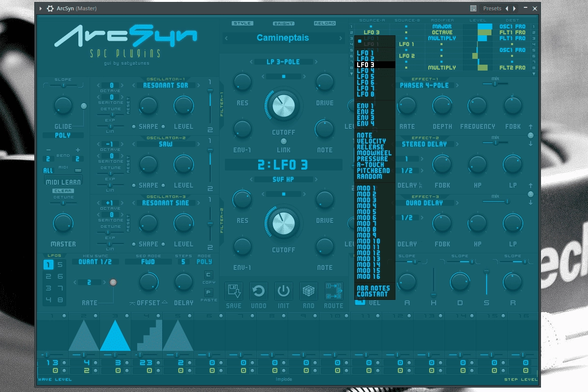588x392 pixels.
Task: Click the Filter-2 Cutoff knob
Action: (x=284, y=222)
